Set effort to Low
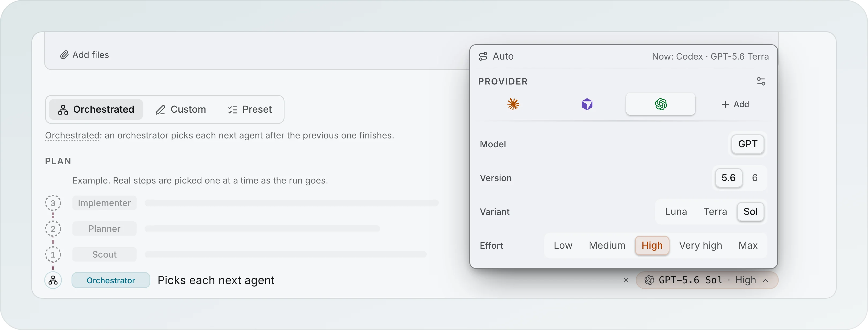Image resolution: width=868 pixels, height=330 pixels. [x=563, y=245]
